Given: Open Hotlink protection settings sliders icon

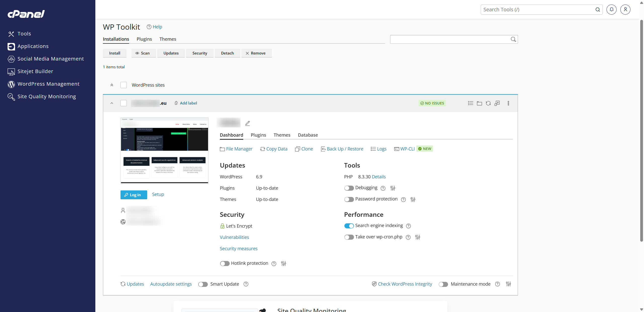Looking at the screenshot, I should pyautogui.click(x=284, y=264).
